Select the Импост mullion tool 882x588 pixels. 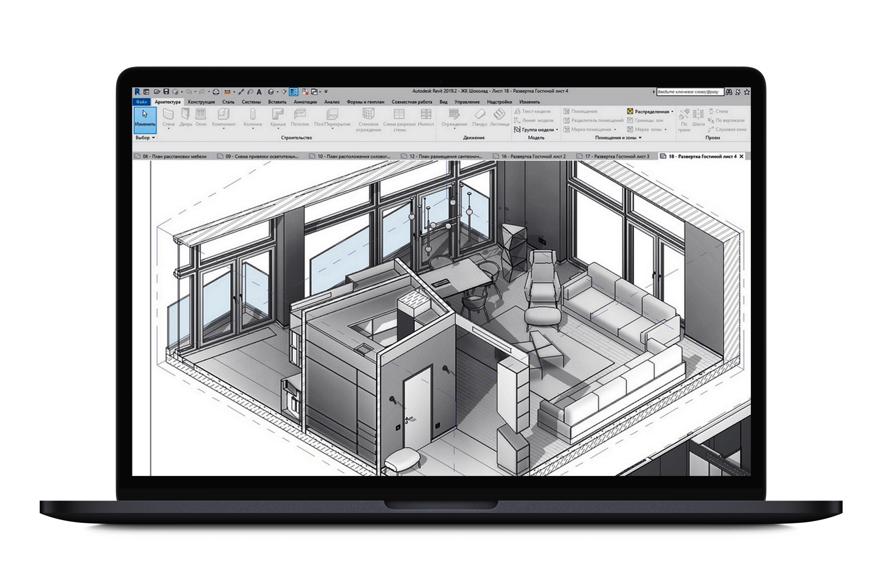(426, 117)
